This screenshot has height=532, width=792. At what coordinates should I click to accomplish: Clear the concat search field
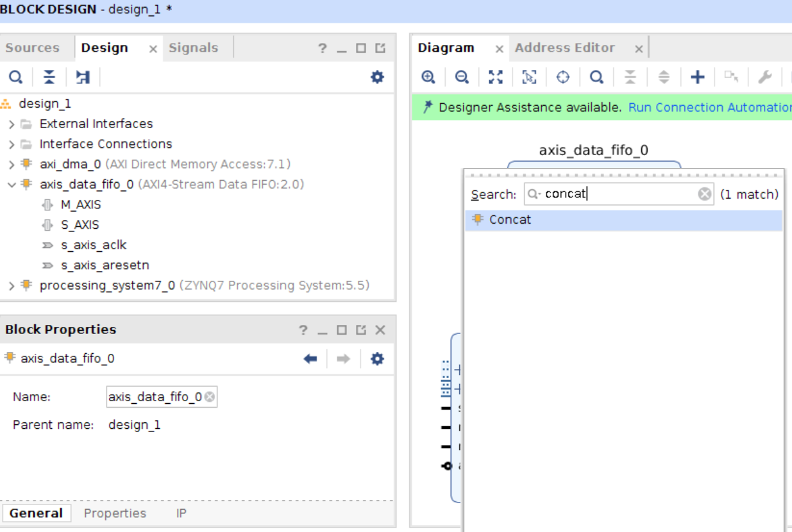pyautogui.click(x=704, y=194)
